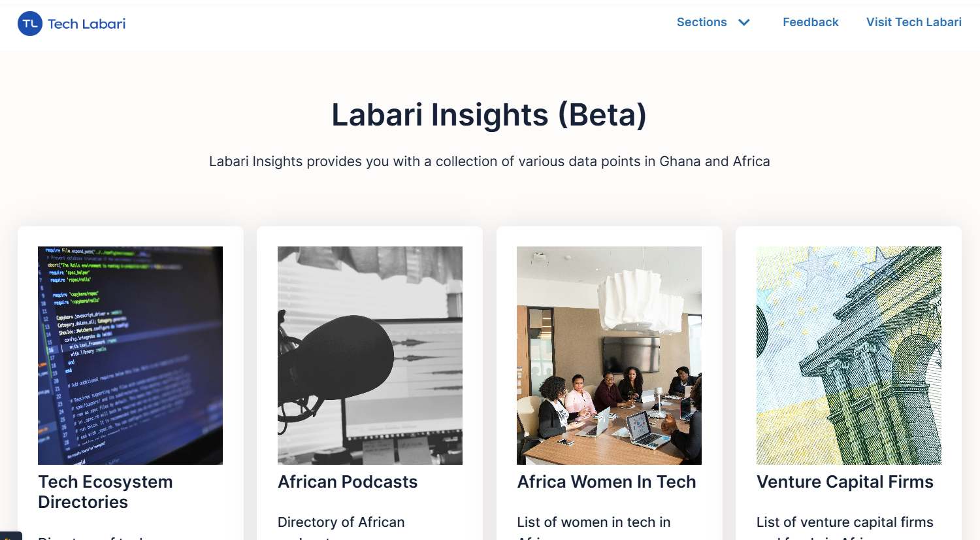This screenshot has height=540, width=980.
Task: Open the Sections menu
Action: tap(702, 22)
